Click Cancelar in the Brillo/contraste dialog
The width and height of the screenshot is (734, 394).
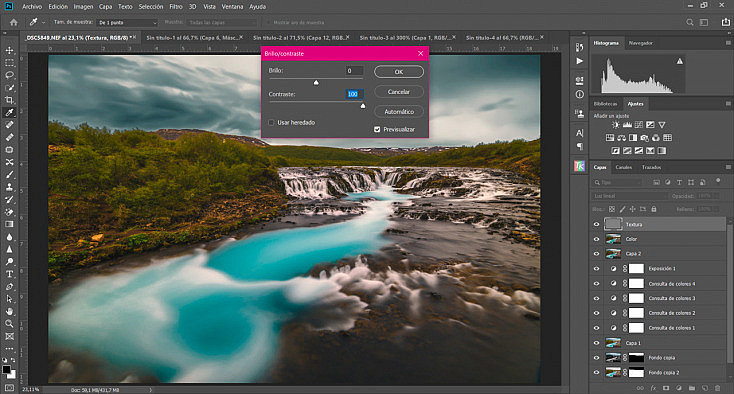tap(399, 92)
